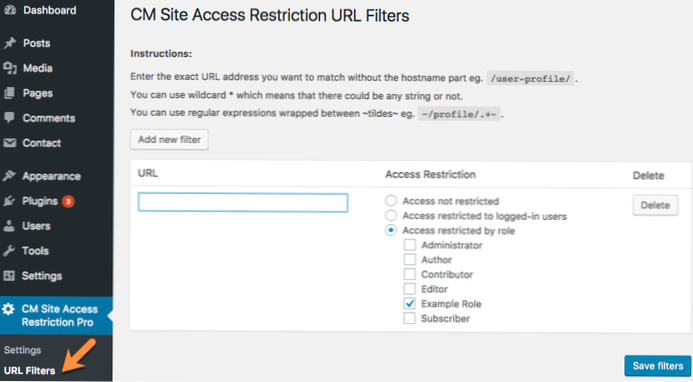Click the ~/profile/.+~ regex example
693x382 pixels.
pyautogui.click(x=459, y=114)
